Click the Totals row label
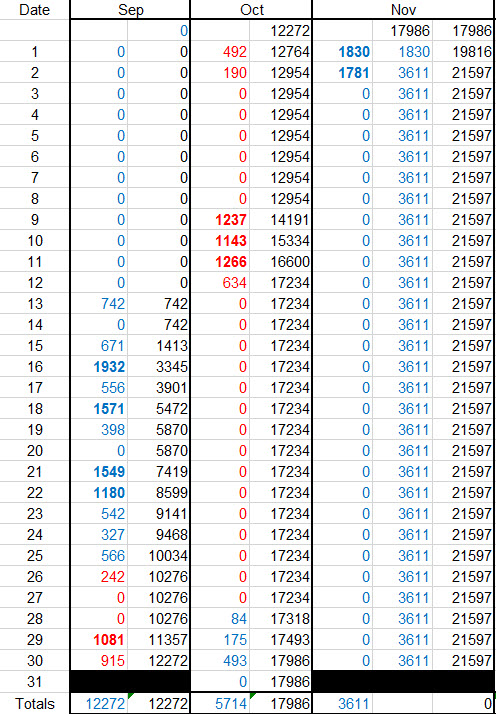Screen dimensions: 496x714 coord(35,704)
